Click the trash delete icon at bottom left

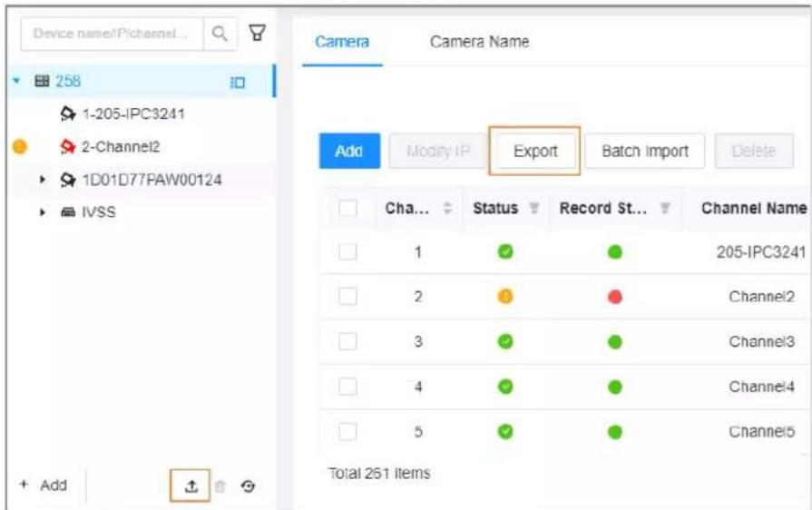pyautogui.click(x=220, y=486)
